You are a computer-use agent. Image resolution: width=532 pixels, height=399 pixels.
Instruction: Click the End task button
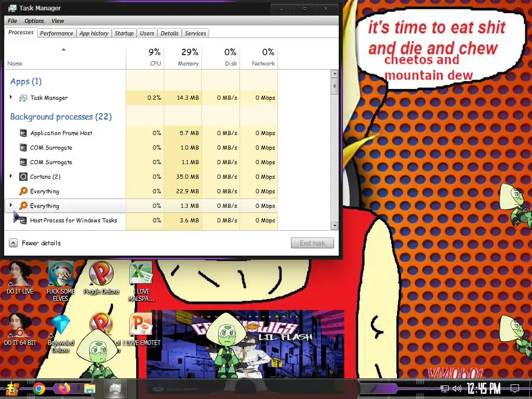(x=312, y=243)
